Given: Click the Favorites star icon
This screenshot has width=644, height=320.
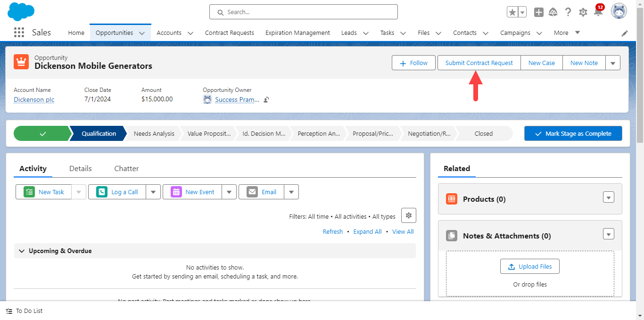Looking at the screenshot, I should tap(512, 12).
